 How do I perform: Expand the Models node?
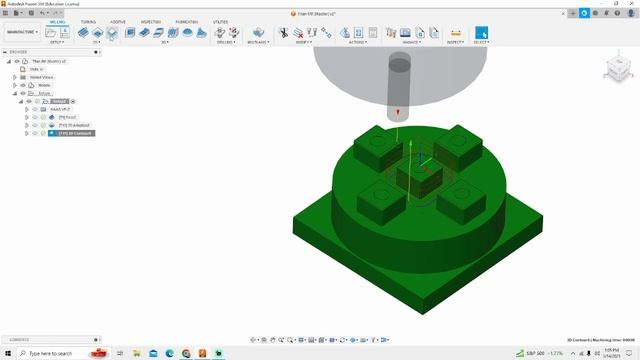point(15,85)
